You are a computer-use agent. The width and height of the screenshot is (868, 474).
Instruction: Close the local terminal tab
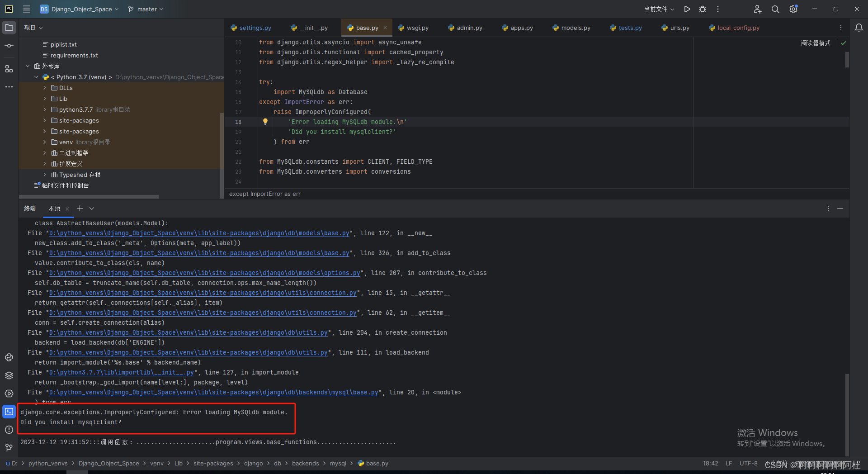pyautogui.click(x=67, y=209)
